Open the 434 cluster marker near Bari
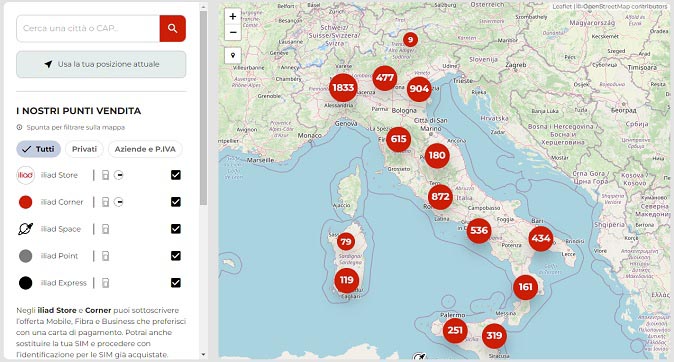 pyautogui.click(x=541, y=239)
